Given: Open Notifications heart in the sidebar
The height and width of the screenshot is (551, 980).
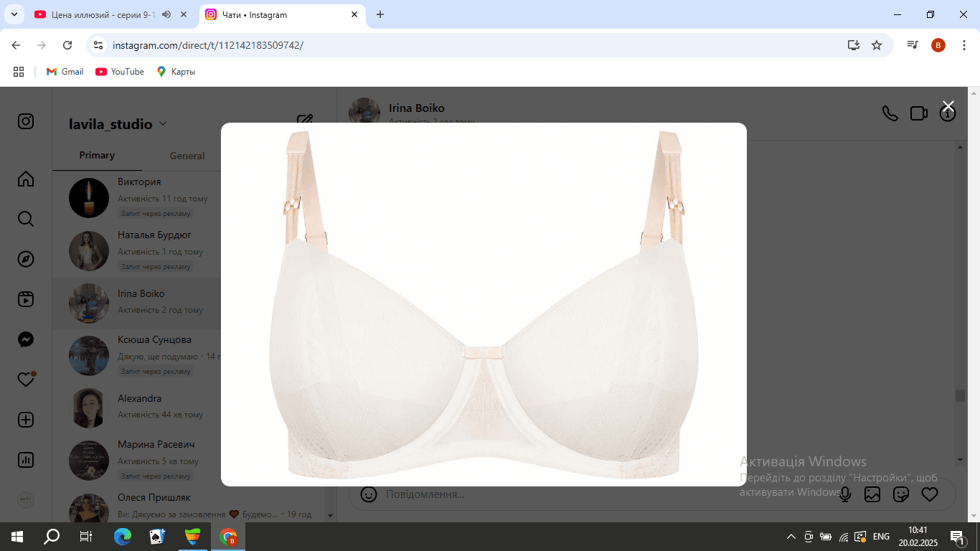Looking at the screenshot, I should 26,380.
